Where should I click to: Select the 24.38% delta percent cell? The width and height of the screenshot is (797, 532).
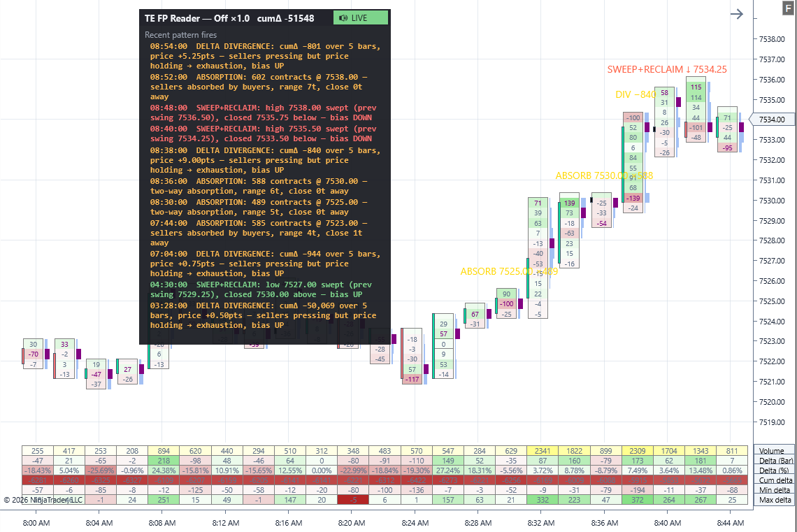click(x=164, y=470)
